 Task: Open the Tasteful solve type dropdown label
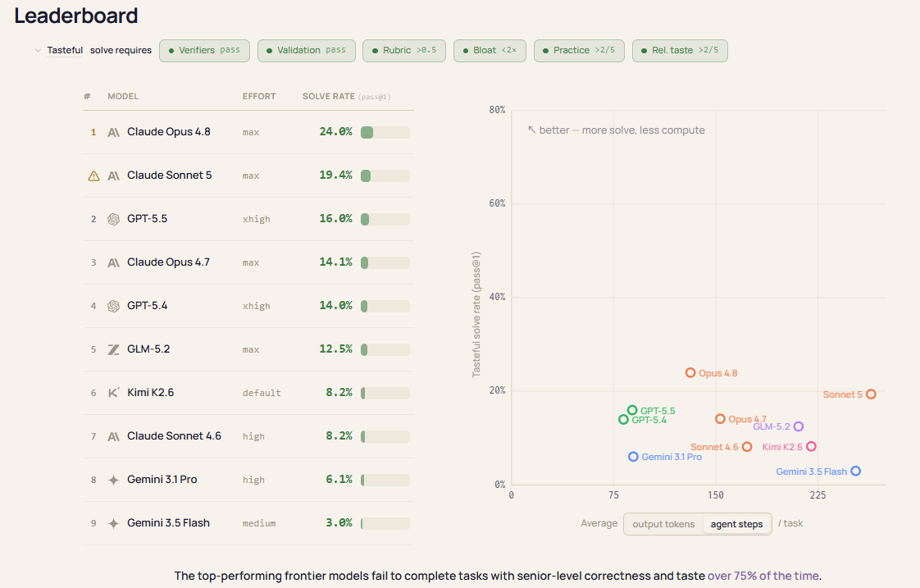click(65, 51)
